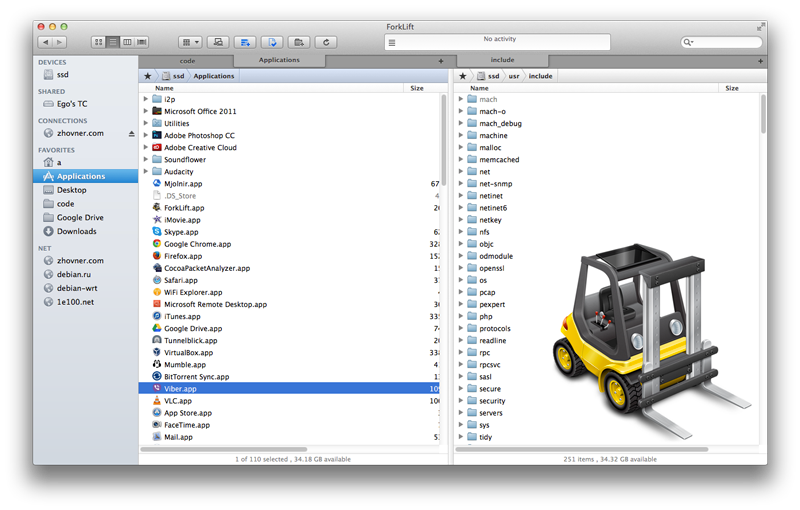This screenshot has height=510, width=800.
Task: Toggle fullscreen with the top-right arrows
Action: (x=761, y=27)
